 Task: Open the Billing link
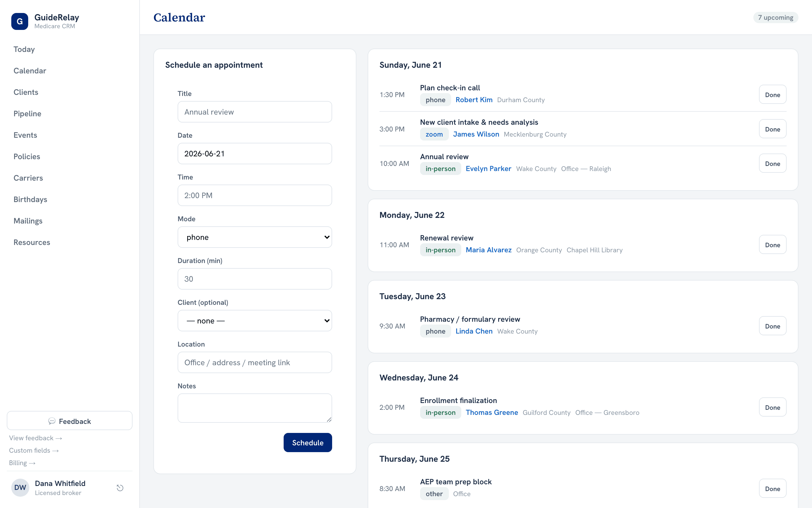coord(22,463)
